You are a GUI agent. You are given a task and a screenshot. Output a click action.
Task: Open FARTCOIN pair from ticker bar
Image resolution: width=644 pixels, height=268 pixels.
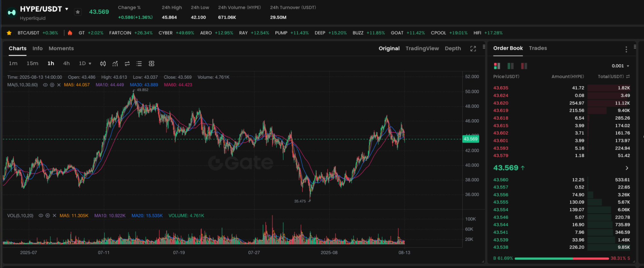(131, 33)
